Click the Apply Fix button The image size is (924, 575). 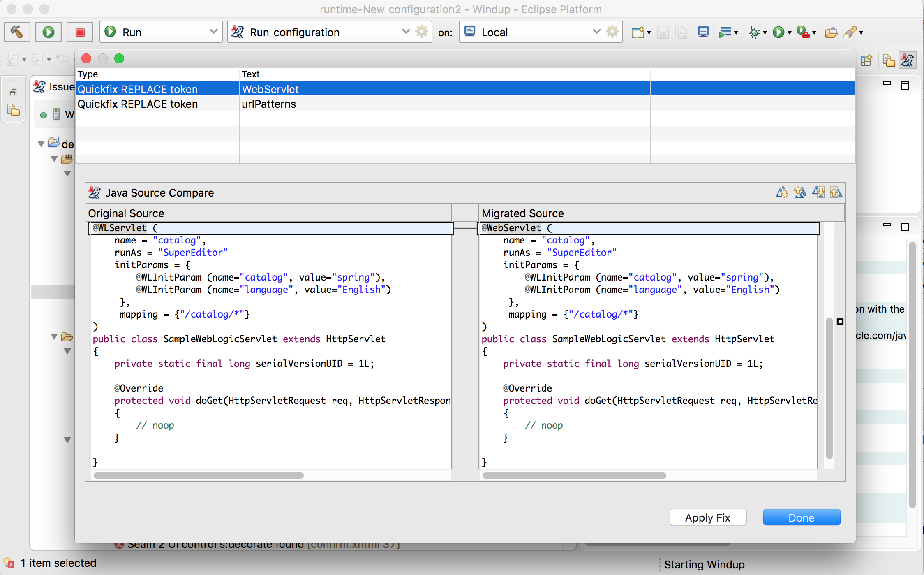click(708, 517)
